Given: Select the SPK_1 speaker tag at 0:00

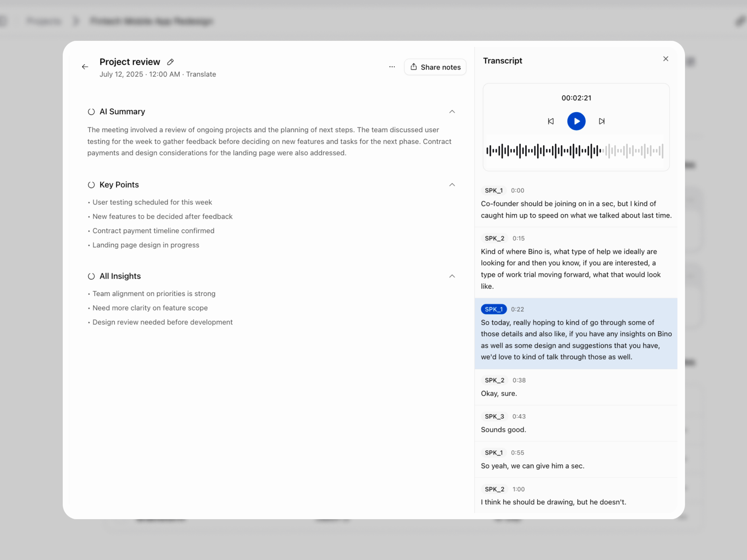Looking at the screenshot, I should coord(493,190).
